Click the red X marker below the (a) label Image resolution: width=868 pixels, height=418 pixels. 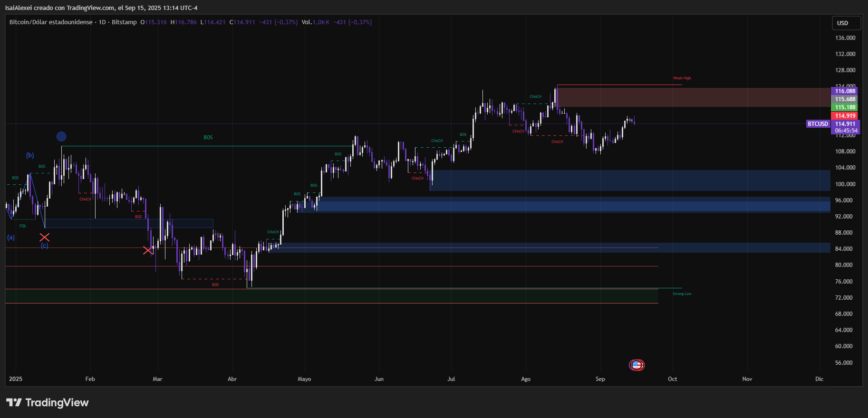[x=45, y=237]
